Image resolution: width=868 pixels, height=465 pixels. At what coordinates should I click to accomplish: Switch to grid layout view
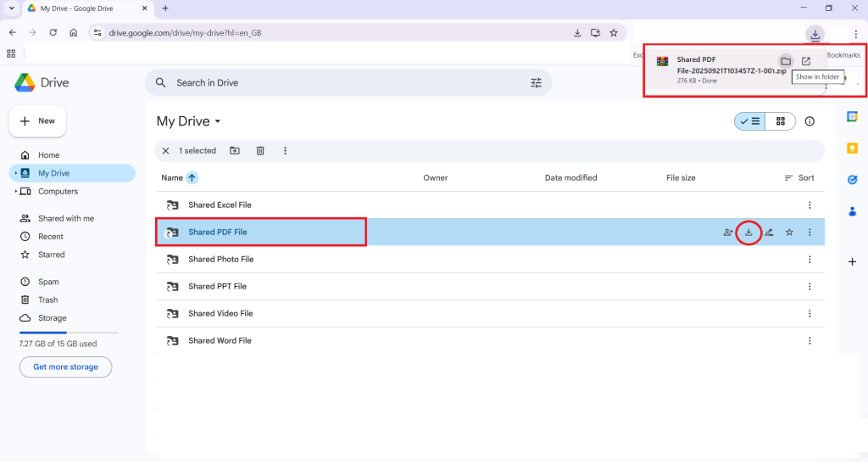[780, 121]
